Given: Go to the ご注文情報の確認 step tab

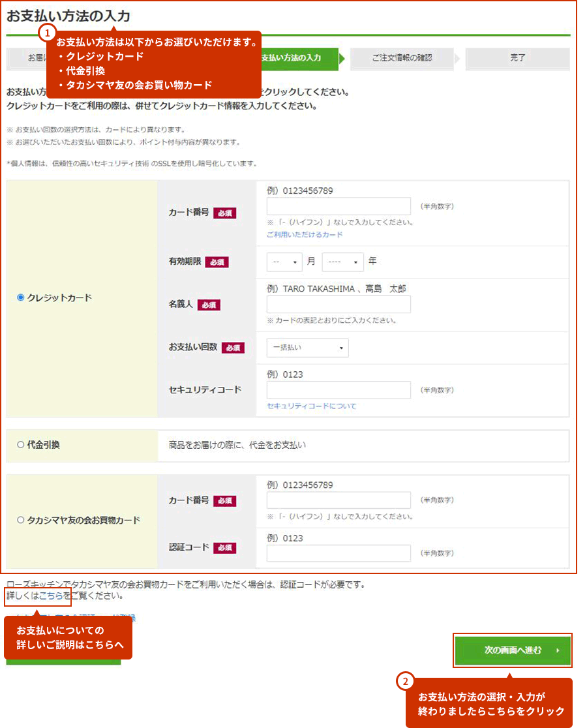Looking at the screenshot, I should tap(402, 58).
